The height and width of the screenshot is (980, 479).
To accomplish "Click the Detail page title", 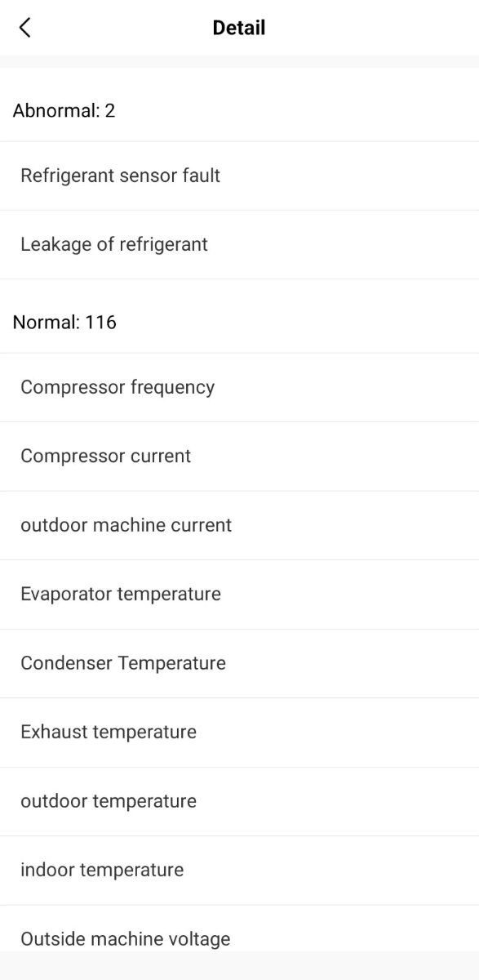I will (239, 28).
